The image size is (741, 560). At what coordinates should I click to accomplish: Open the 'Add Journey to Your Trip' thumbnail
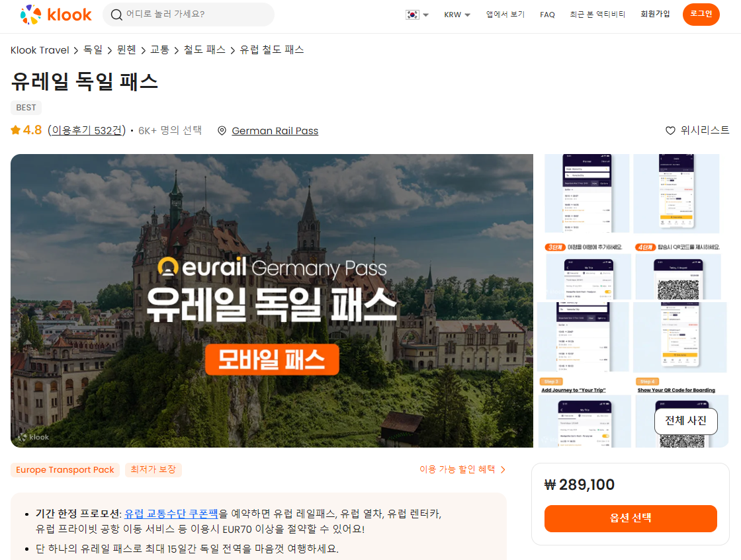coord(584,411)
